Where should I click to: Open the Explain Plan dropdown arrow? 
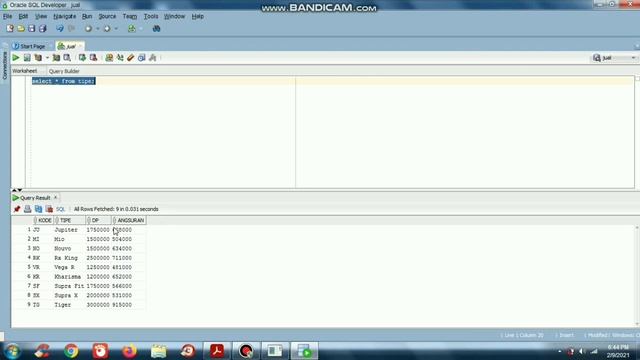[x=47, y=58]
